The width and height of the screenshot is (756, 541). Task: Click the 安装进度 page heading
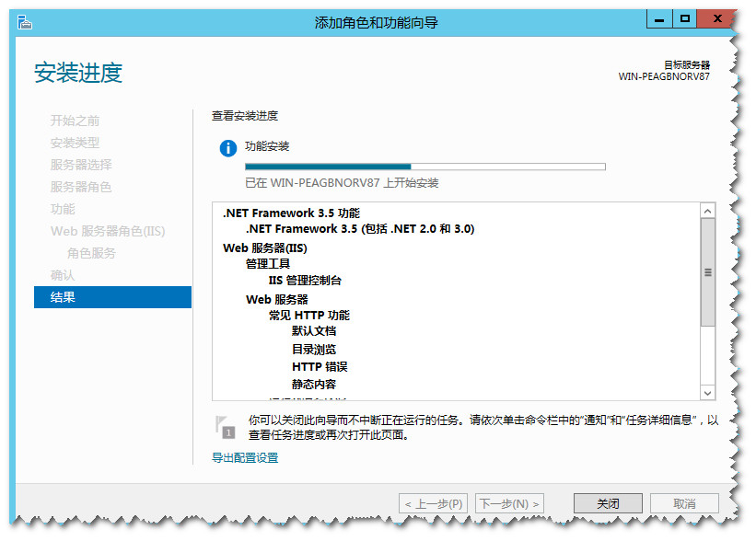[x=78, y=73]
